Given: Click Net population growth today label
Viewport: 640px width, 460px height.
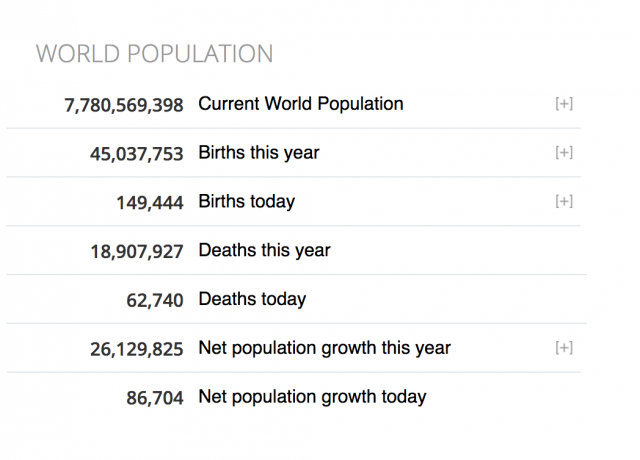Looking at the screenshot, I should tap(312, 397).
